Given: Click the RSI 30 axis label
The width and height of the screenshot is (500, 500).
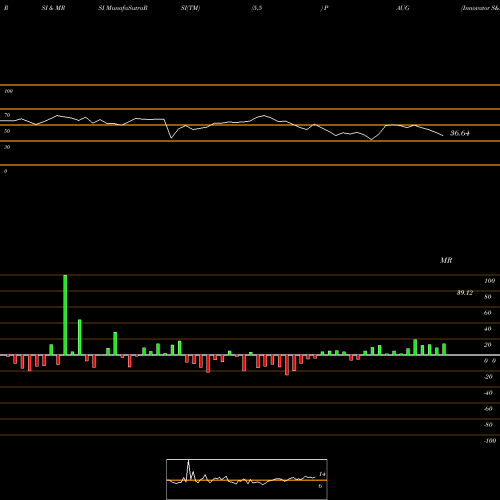Looking at the screenshot, I should point(7,147).
